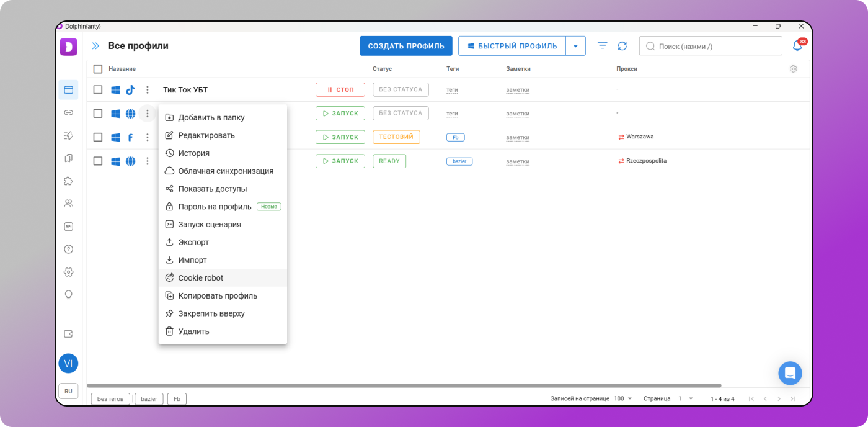Screen dimensions: 868x427
Task: Open table column settings gear
Action: pyautogui.click(x=793, y=69)
